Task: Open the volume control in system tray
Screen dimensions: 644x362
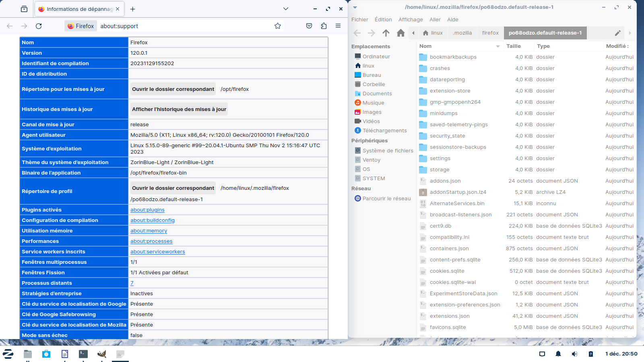Action: click(x=574, y=354)
